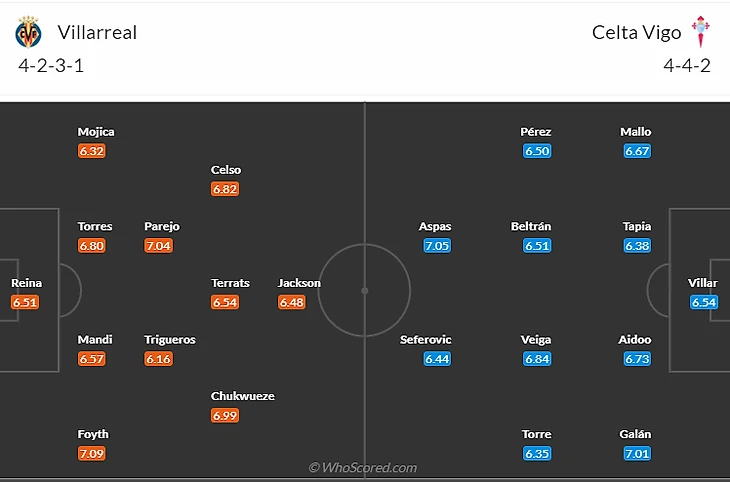Select Mojica's 6.32 rating badge

click(92, 151)
